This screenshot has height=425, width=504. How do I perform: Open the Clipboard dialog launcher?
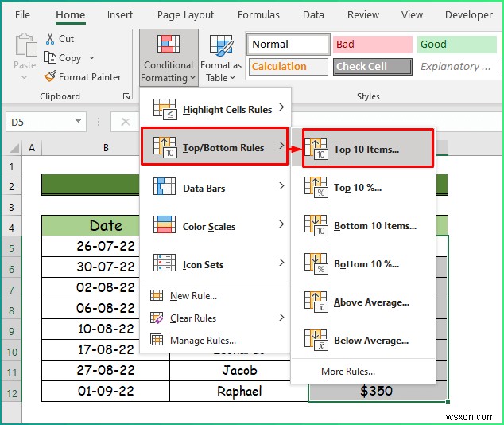(126, 96)
